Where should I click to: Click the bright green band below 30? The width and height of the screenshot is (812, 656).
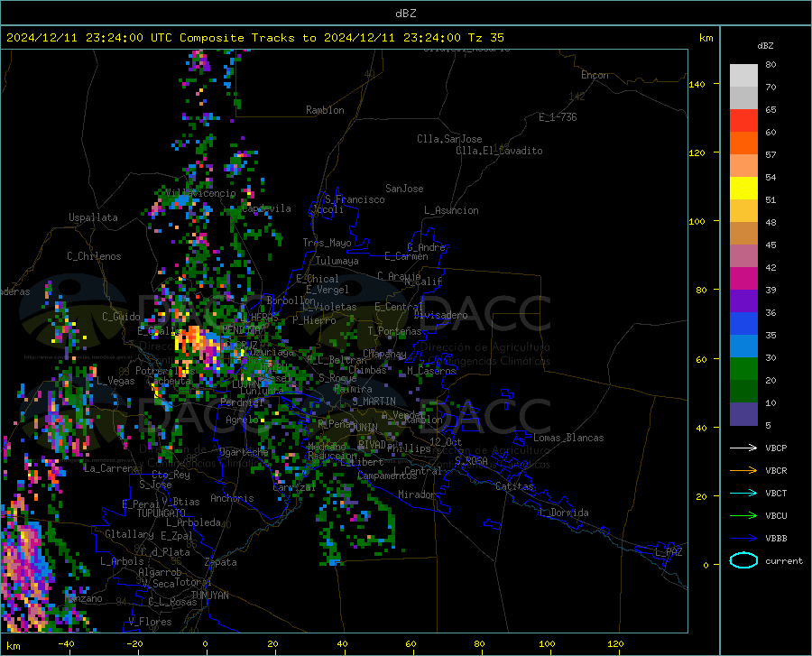coord(743,368)
